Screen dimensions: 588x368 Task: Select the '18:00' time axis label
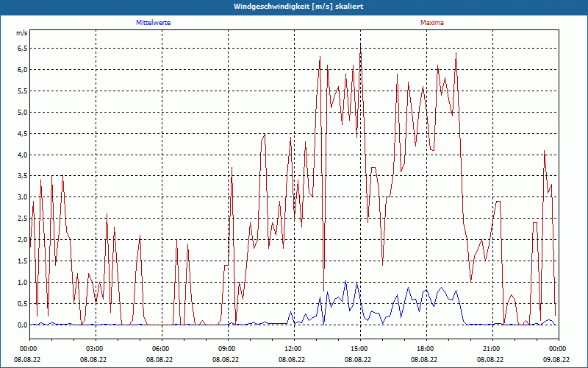point(426,349)
